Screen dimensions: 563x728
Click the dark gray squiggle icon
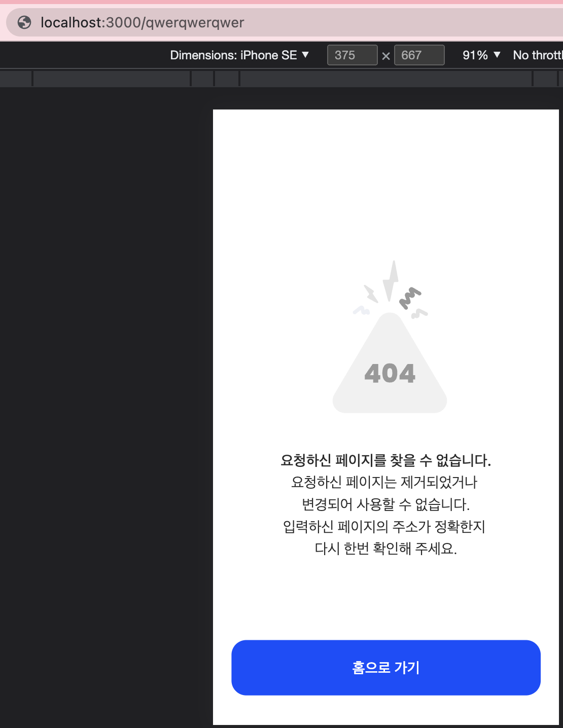click(410, 298)
